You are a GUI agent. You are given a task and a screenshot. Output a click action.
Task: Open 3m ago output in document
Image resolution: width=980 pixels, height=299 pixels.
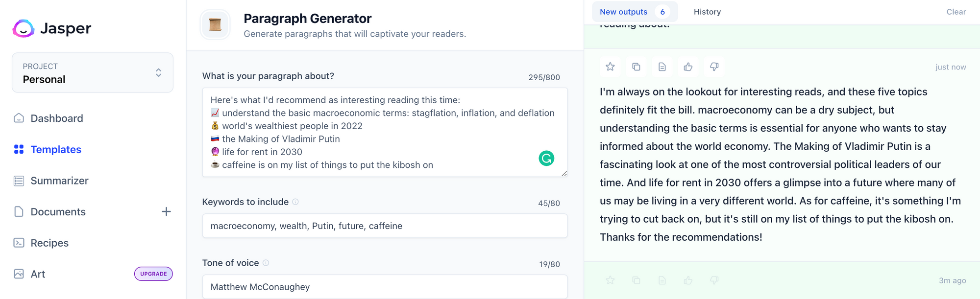coord(662,280)
